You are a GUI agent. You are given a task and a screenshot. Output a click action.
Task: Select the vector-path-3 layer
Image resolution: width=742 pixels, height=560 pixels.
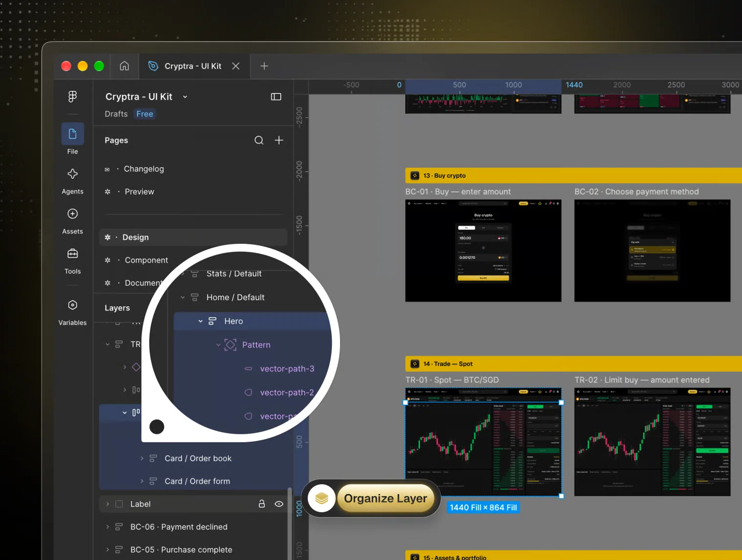click(287, 369)
